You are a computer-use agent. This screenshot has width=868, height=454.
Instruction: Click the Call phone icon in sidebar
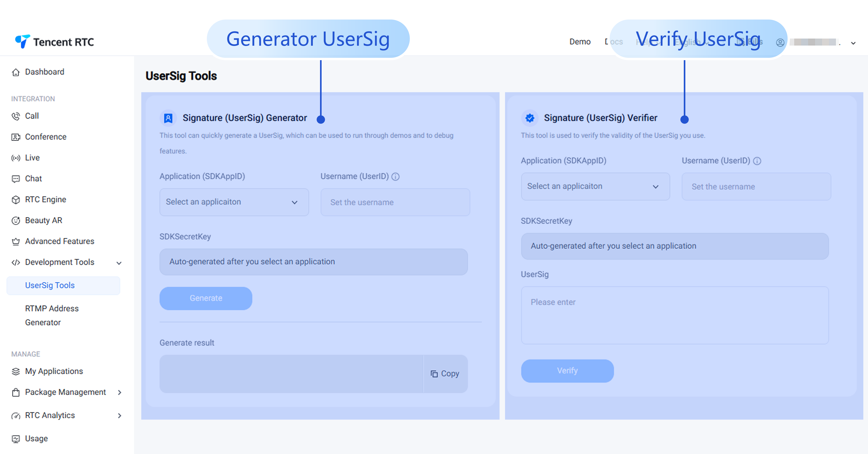(x=15, y=116)
